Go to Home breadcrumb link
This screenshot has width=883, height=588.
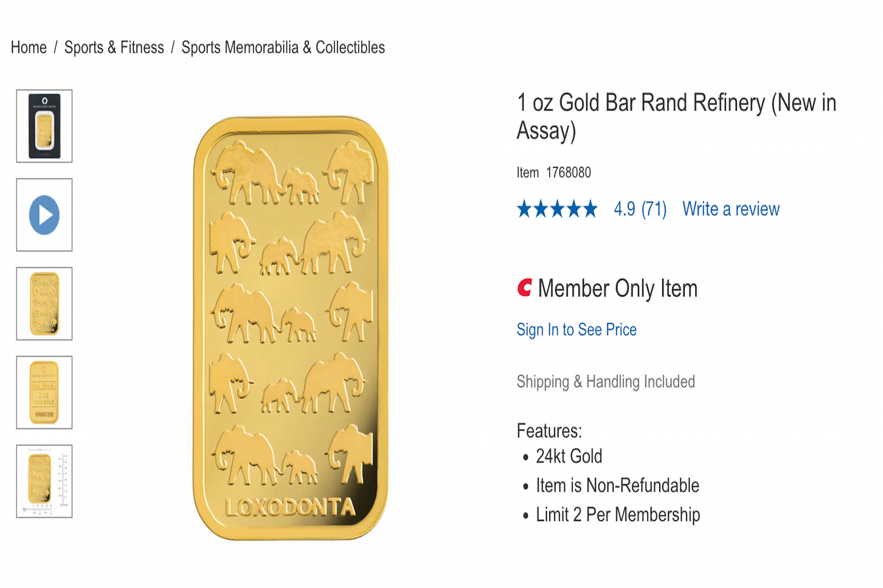coord(29,47)
